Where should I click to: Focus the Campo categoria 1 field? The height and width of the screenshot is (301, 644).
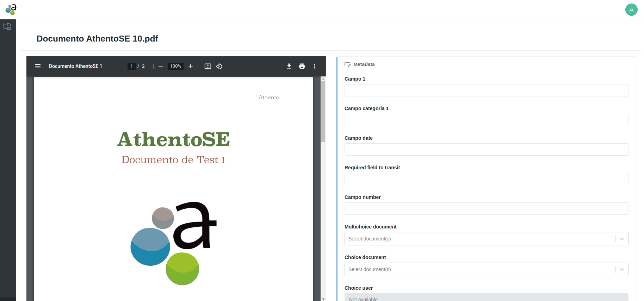(486, 120)
